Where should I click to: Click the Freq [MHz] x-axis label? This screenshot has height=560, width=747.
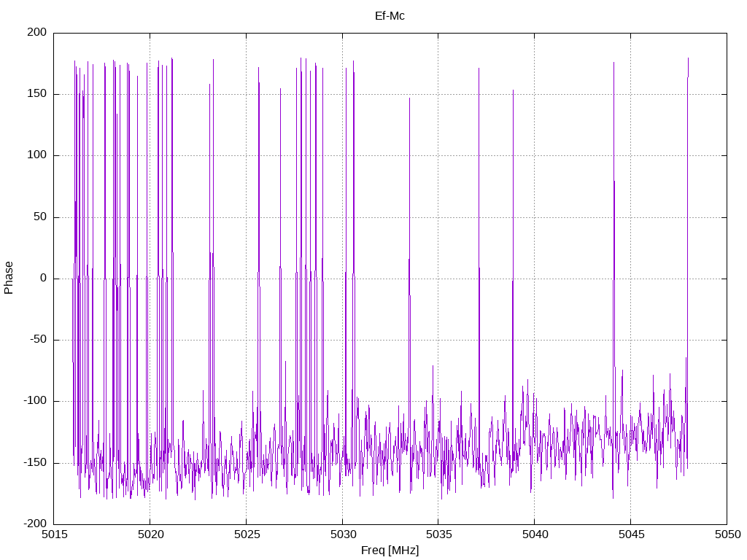390,551
